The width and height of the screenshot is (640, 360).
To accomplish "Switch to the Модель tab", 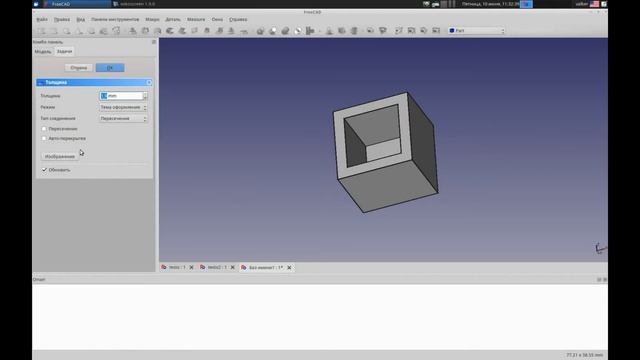I will pyautogui.click(x=43, y=52).
